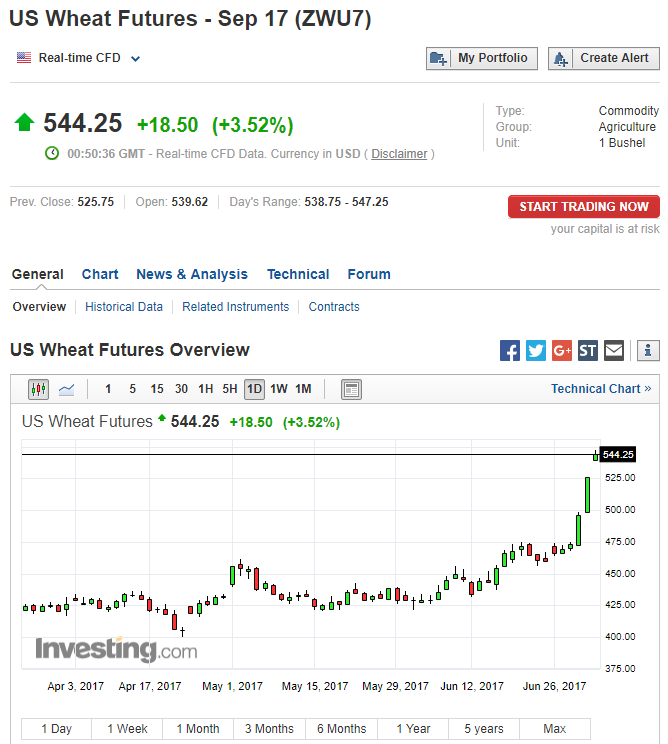Click the Create Alert button

click(x=604, y=59)
